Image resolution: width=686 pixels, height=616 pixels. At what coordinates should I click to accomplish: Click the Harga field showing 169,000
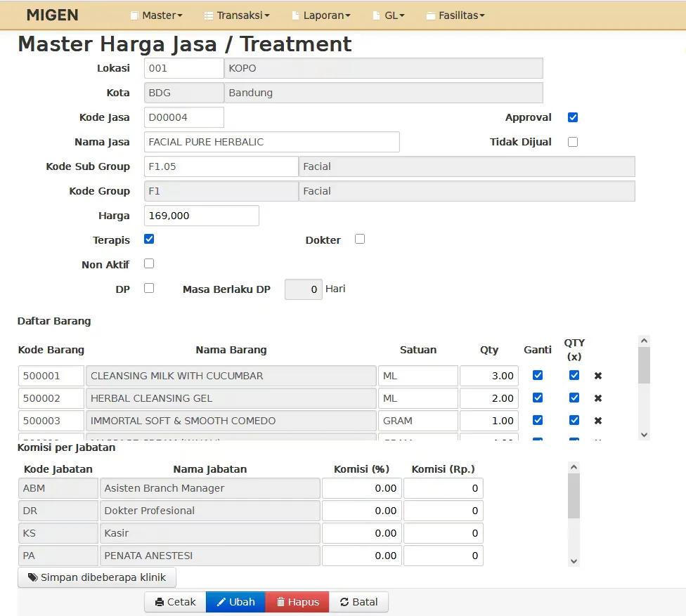pos(202,216)
